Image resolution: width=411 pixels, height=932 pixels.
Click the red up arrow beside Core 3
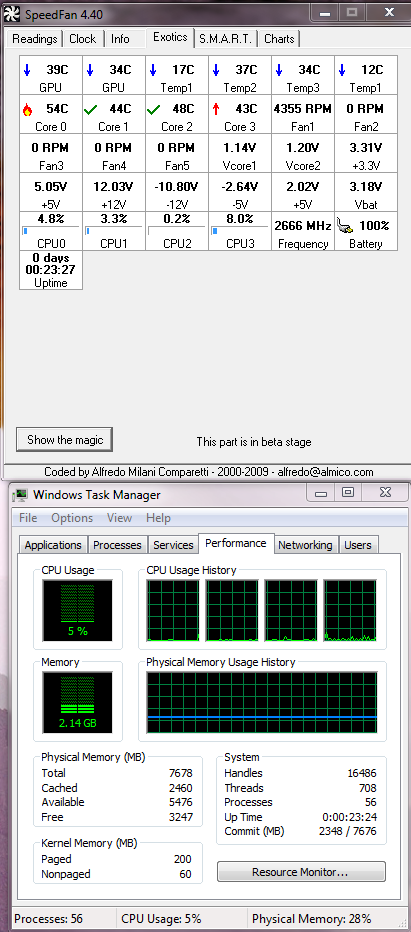pyautogui.click(x=216, y=109)
